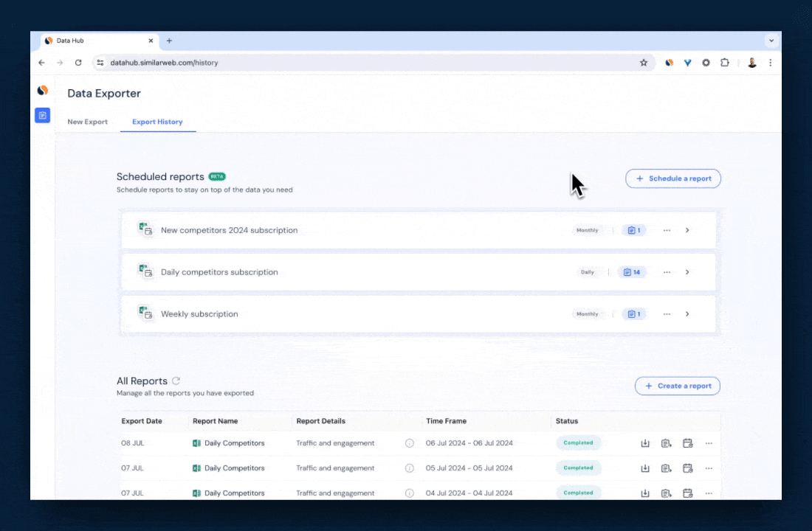This screenshot has width=812, height=531.
Task: Download the 08 JUL Daily Competitors report
Action: (x=645, y=442)
